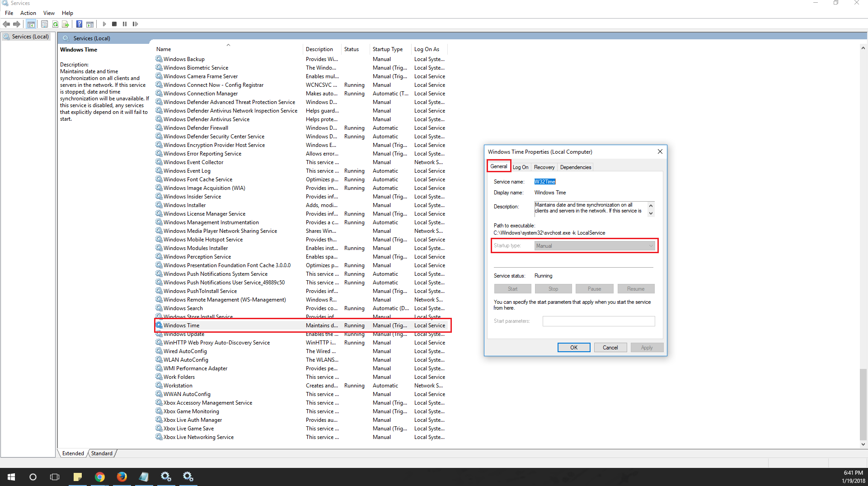The height and width of the screenshot is (486, 868).
Task: Switch to the Standard view tab
Action: (x=102, y=453)
